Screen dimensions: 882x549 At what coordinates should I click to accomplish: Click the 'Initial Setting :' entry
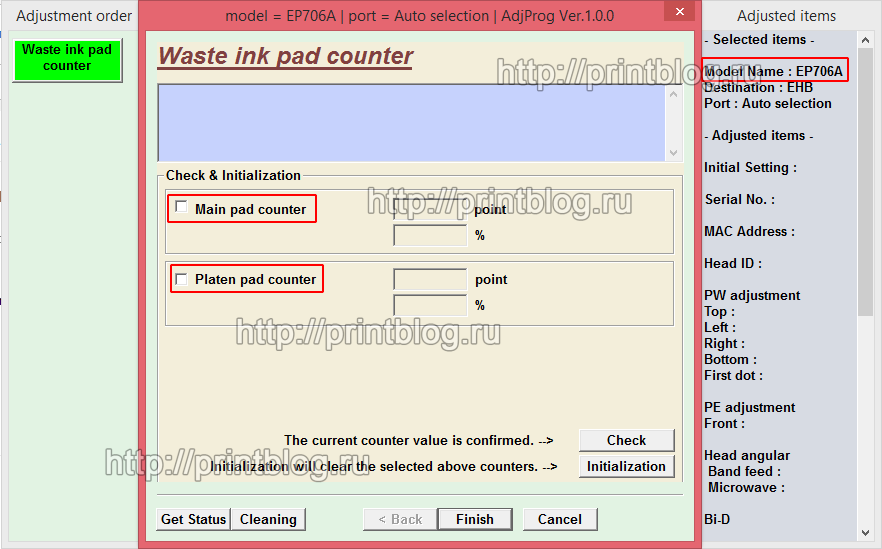[750, 168]
